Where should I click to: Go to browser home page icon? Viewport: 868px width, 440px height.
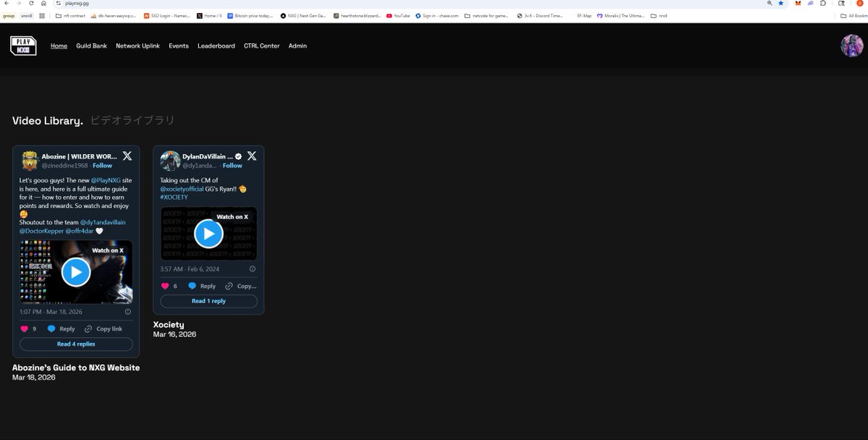(43, 3)
